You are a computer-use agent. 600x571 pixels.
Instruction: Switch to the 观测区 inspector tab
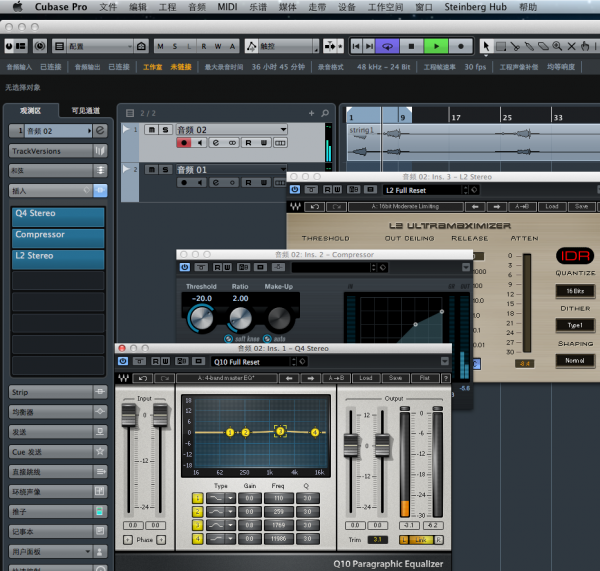tap(31, 111)
